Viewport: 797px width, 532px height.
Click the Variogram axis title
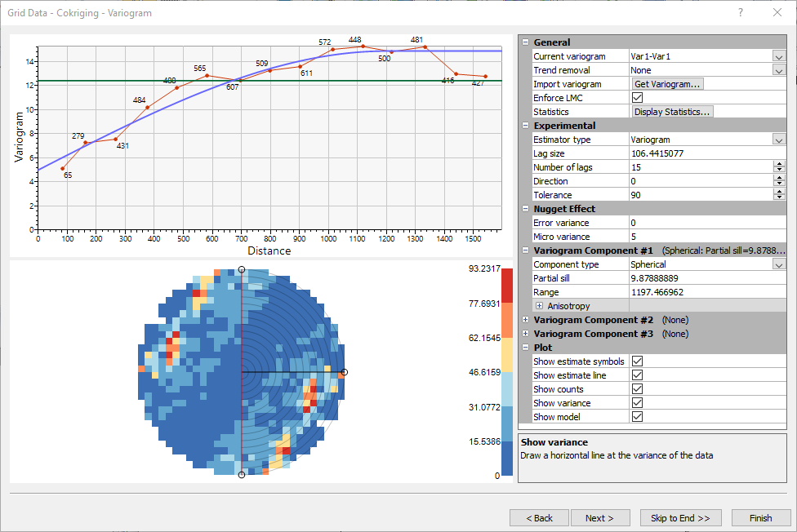coord(19,137)
